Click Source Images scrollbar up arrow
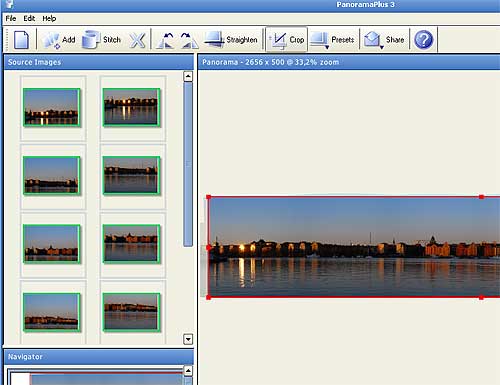This screenshot has height=385, width=500. [188, 76]
